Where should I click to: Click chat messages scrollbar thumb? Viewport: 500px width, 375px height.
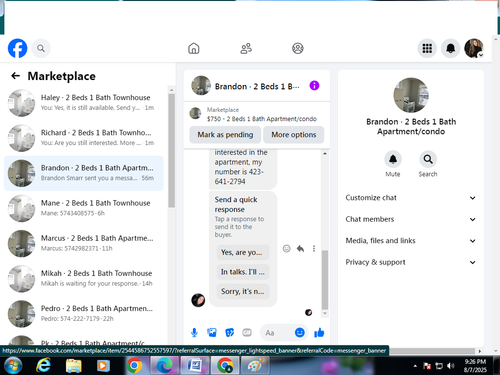point(325,280)
